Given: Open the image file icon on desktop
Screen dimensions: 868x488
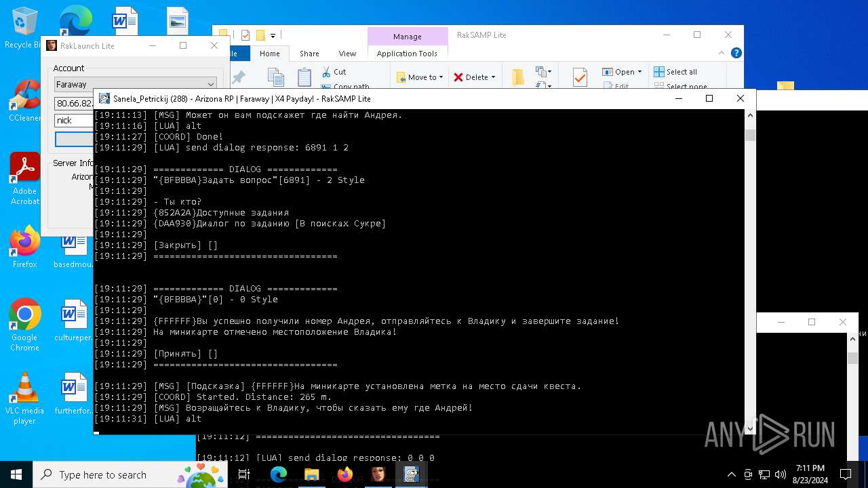Looking at the screenshot, I should click(177, 20).
